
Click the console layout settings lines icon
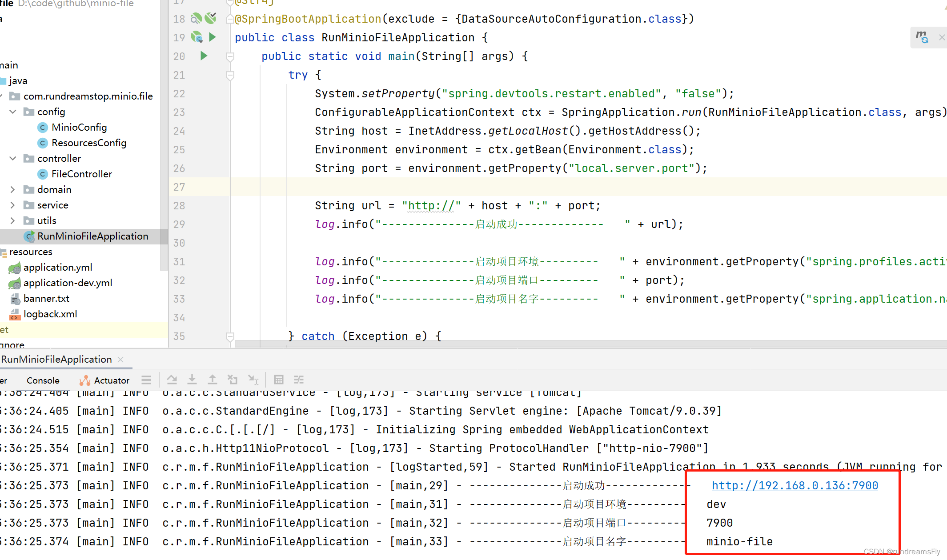pyautogui.click(x=146, y=380)
